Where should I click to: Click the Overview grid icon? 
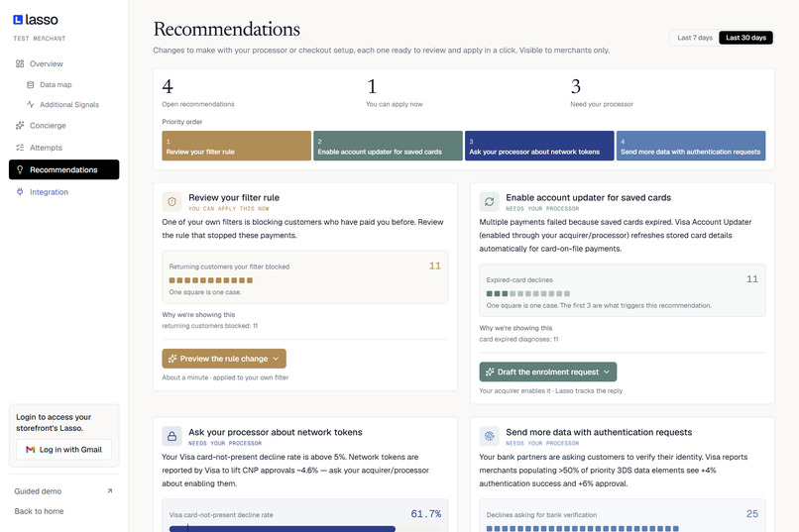point(20,63)
